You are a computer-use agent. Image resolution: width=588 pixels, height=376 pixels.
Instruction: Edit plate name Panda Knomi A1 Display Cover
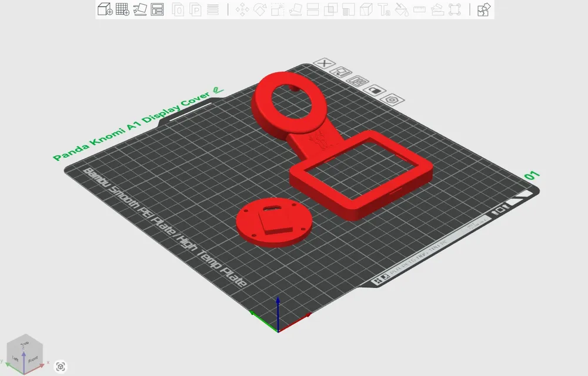218,90
